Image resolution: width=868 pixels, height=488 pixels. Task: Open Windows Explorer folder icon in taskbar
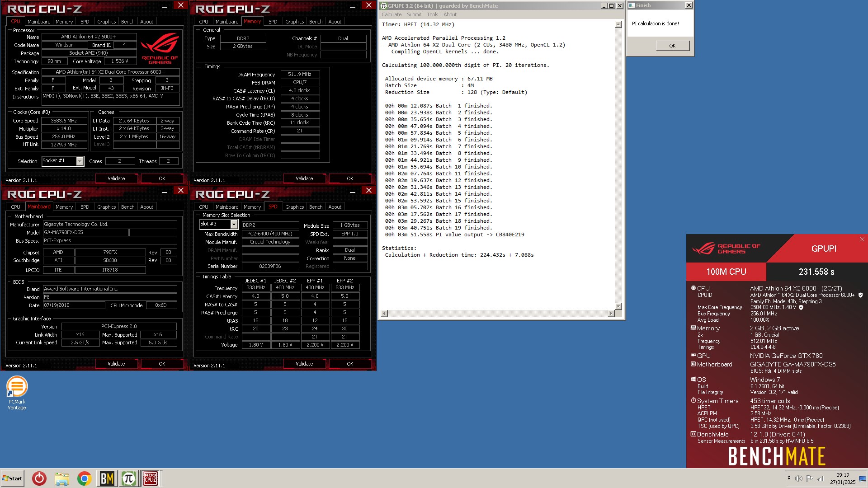point(62,478)
